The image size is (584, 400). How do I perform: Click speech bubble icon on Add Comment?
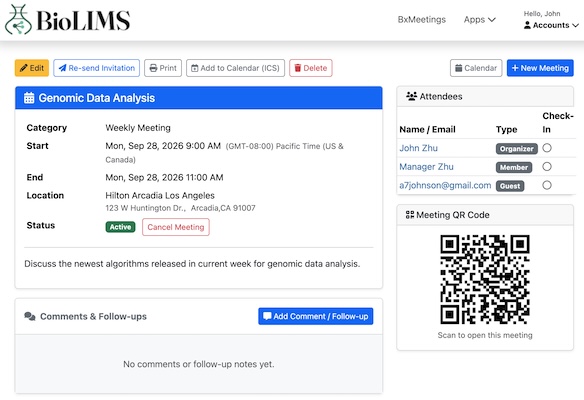[x=267, y=316]
